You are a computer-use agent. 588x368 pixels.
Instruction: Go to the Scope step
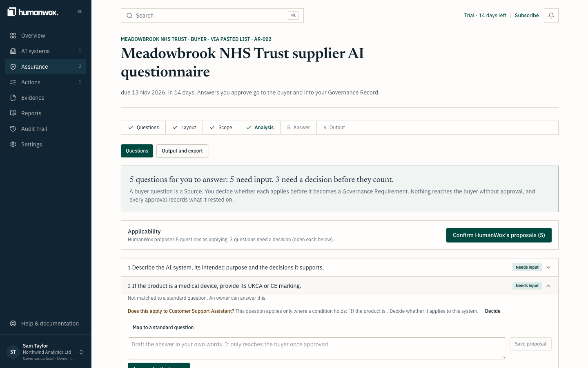point(221,128)
